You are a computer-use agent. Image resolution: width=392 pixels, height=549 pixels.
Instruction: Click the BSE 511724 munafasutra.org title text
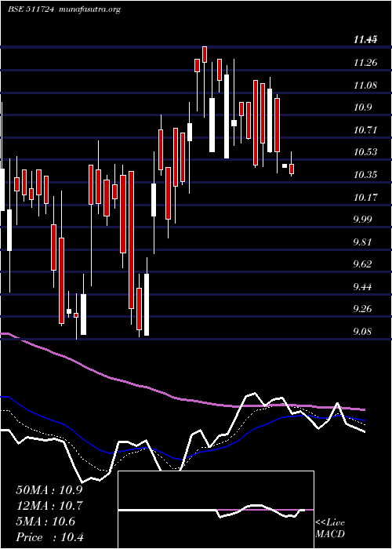point(64,9)
